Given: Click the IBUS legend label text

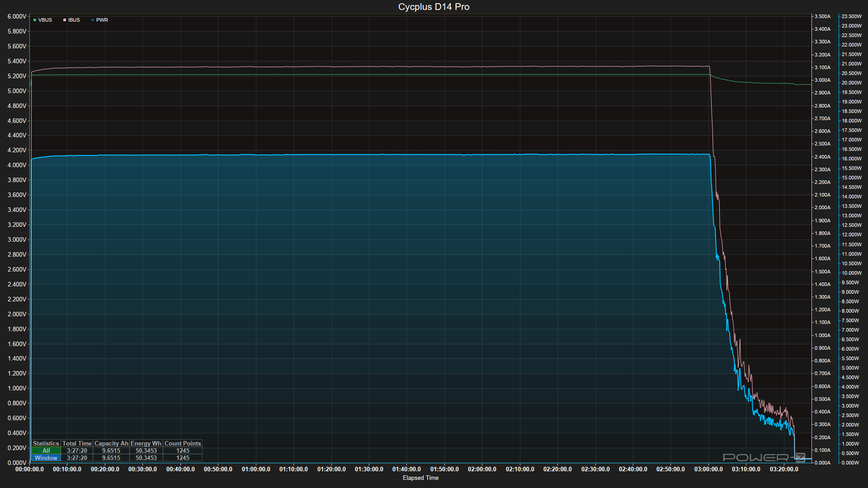Looking at the screenshot, I should point(74,20).
